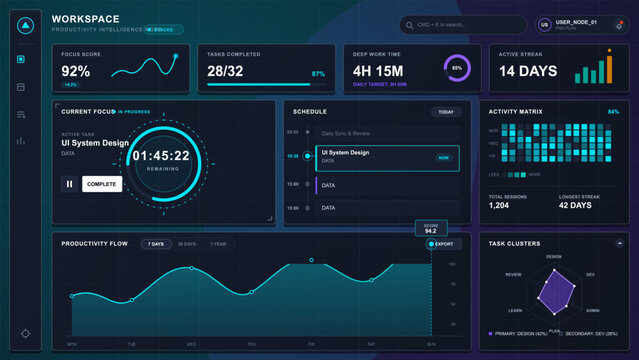Click the Secondary Dev legend square
639x360 pixels.
[561, 333]
